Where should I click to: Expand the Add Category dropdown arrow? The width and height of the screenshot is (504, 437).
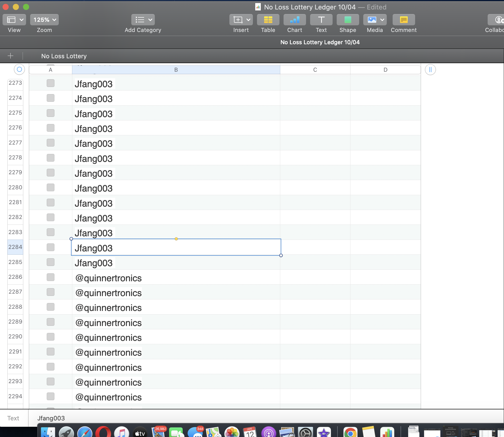[150, 20]
